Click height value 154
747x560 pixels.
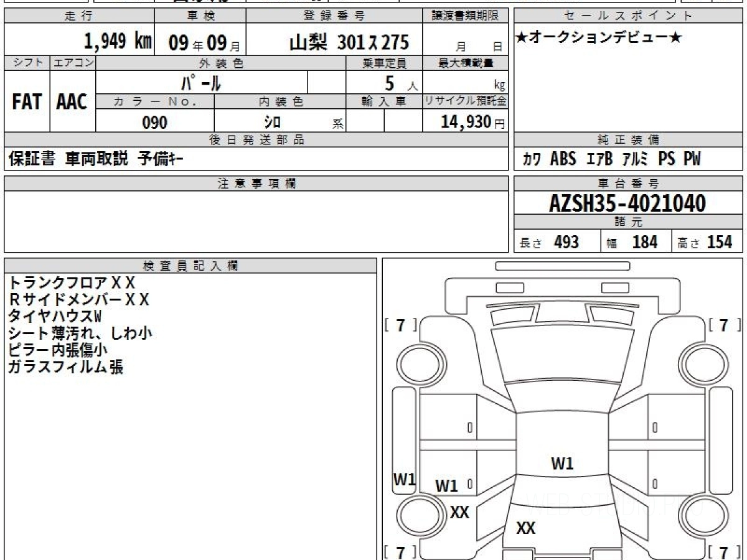720,242
